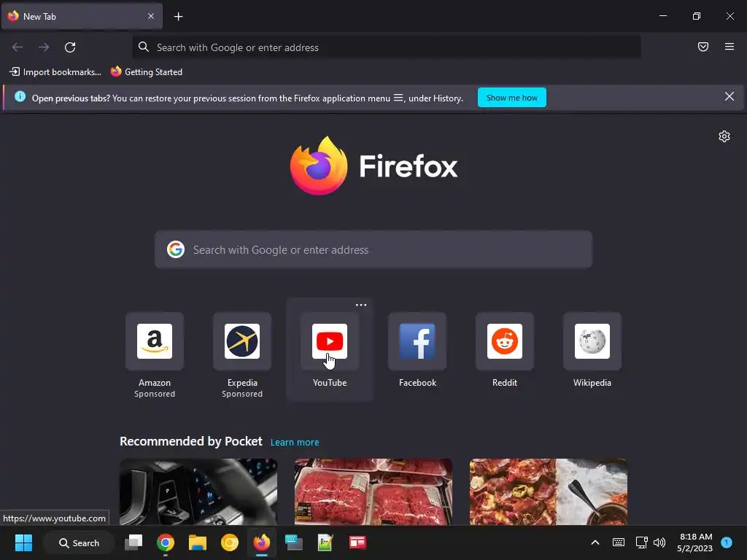Open the car interior Pocket story thumbnail
The height and width of the screenshot is (560, 747).
[x=198, y=491]
